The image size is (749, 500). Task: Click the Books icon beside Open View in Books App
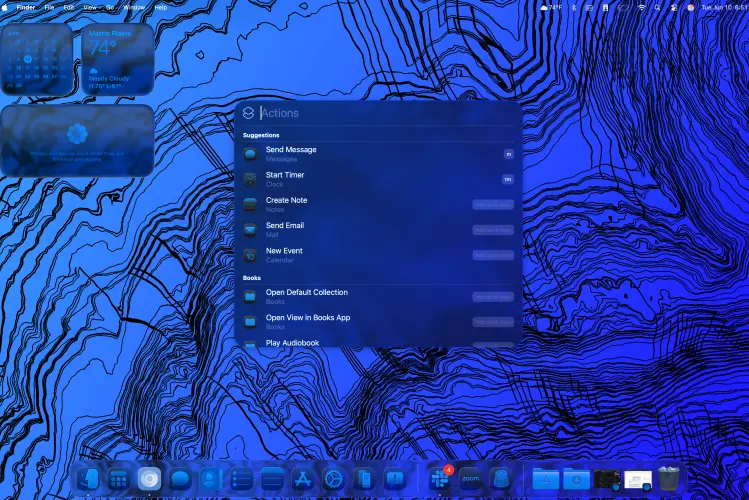(x=250, y=322)
